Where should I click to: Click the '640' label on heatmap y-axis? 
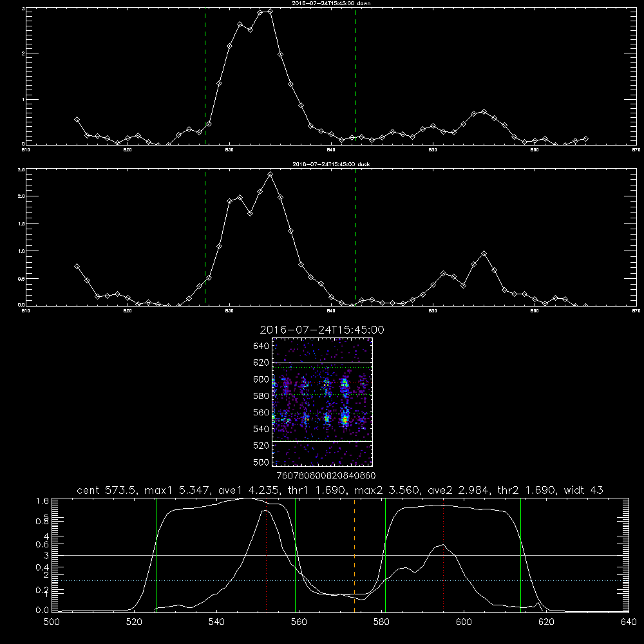pyautogui.click(x=261, y=346)
